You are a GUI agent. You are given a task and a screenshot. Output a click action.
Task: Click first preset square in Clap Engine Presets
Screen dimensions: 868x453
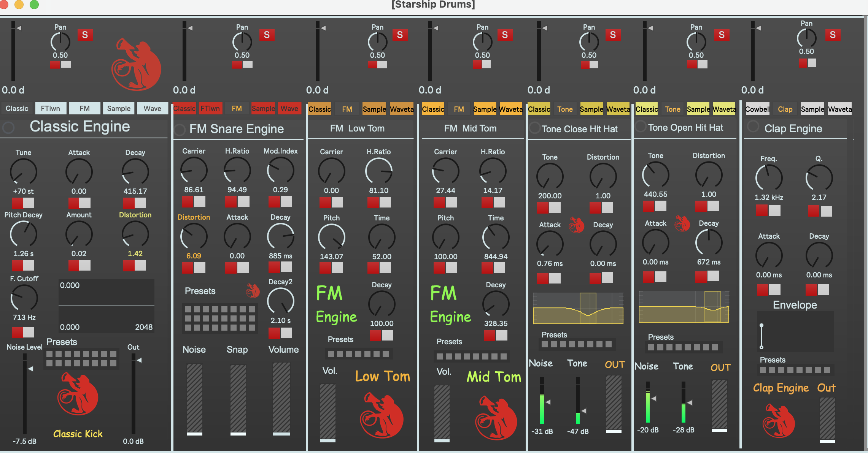(x=763, y=370)
